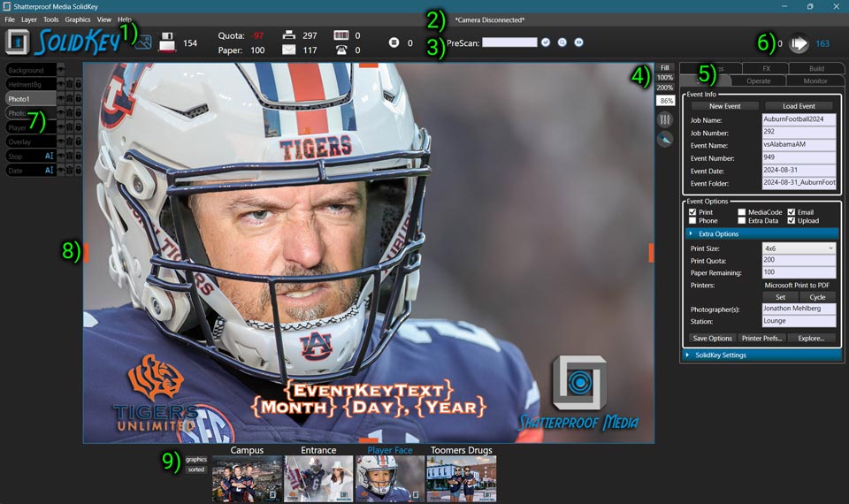Enable the MediaCode checkbox
The height and width of the screenshot is (504, 849).
pyautogui.click(x=742, y=212)
